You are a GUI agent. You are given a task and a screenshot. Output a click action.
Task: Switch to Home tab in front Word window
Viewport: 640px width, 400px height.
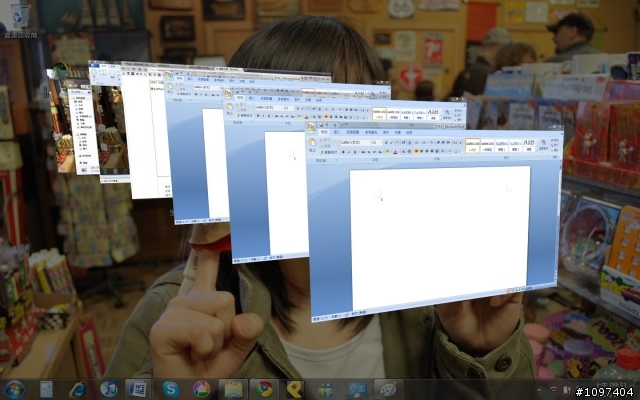tap(324, 132)
